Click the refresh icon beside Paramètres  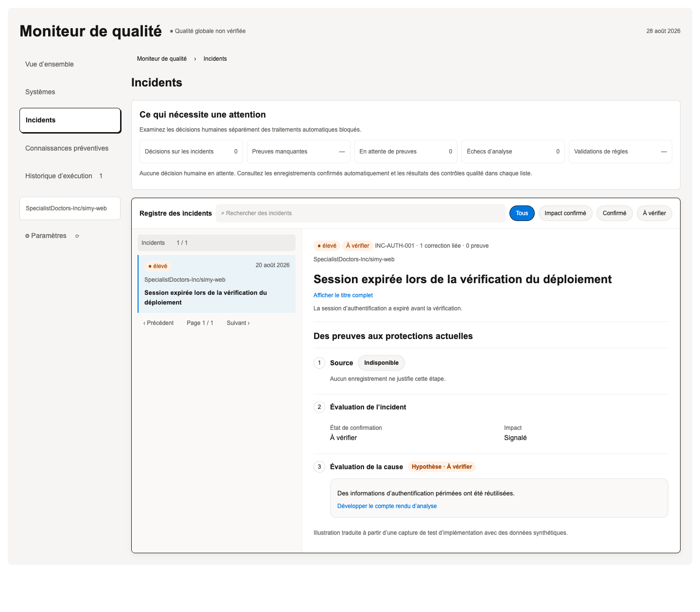pyautogui.click(x=77, y=236)
